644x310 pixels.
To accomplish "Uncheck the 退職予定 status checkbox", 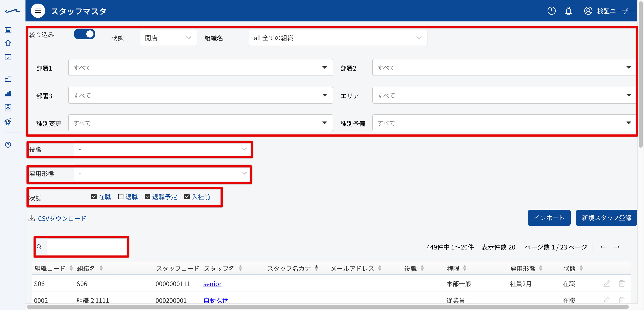I will pos(148,197).
